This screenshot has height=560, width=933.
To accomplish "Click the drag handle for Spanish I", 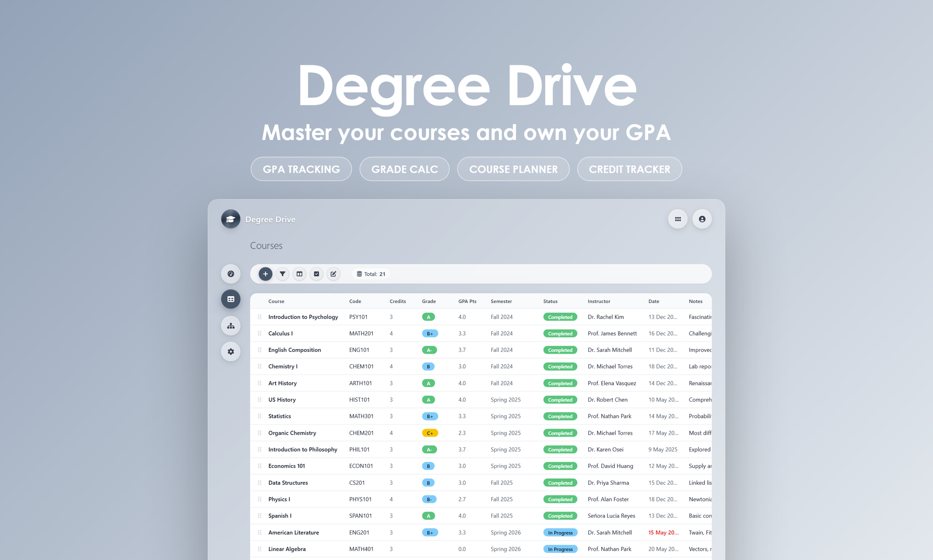I will point(259,516).
